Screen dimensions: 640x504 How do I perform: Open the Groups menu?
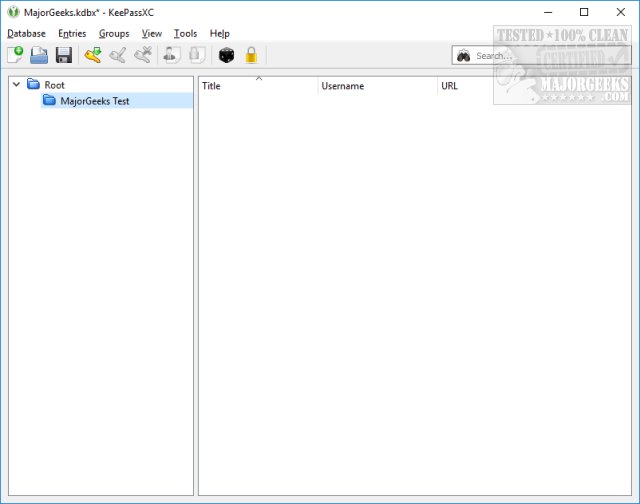pyautogui.click(x=114, y=33)
